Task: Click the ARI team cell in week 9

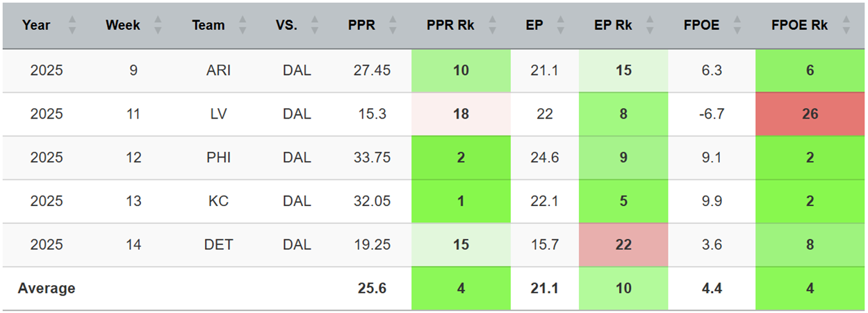Action: tap(218, 70)
